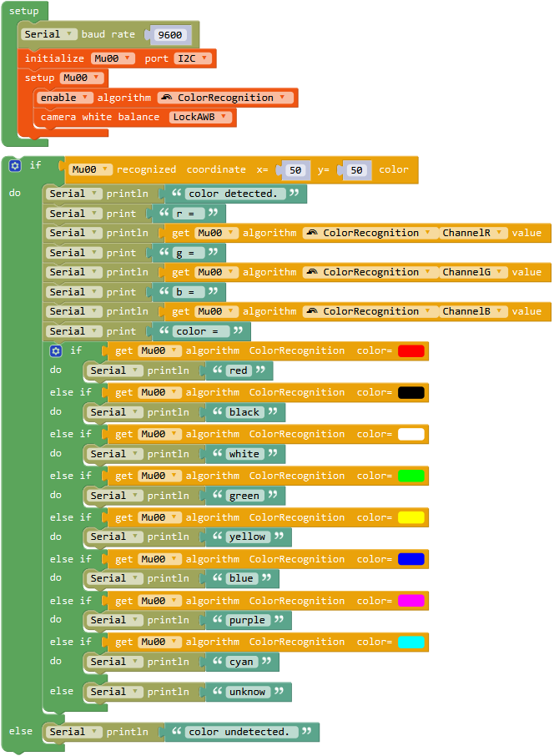Edit the y= 50 coordinate value

[356, 170]
